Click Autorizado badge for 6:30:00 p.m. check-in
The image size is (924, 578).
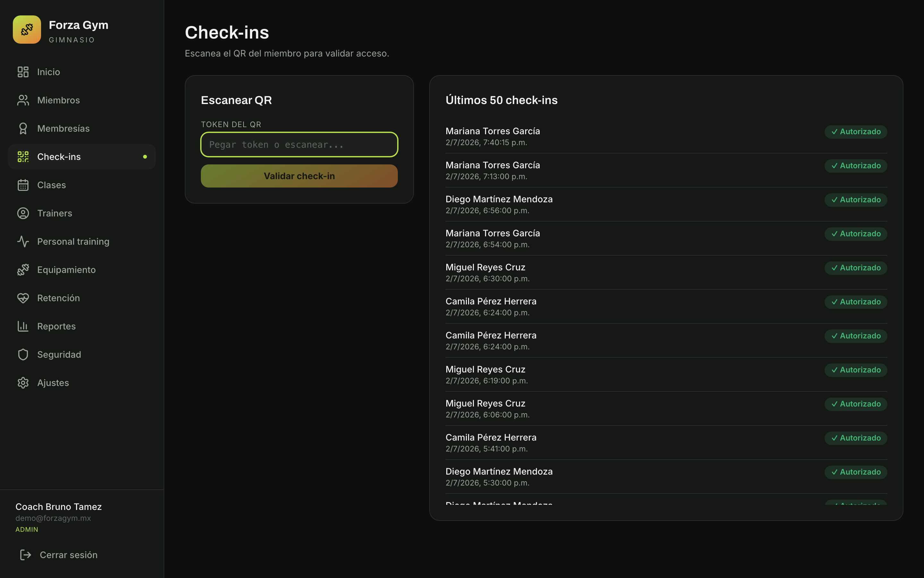coord(856,267)
